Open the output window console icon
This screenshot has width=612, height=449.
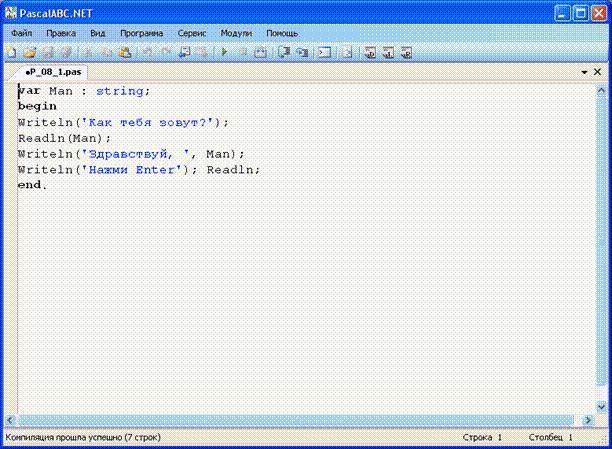click(x=324, y=52)
